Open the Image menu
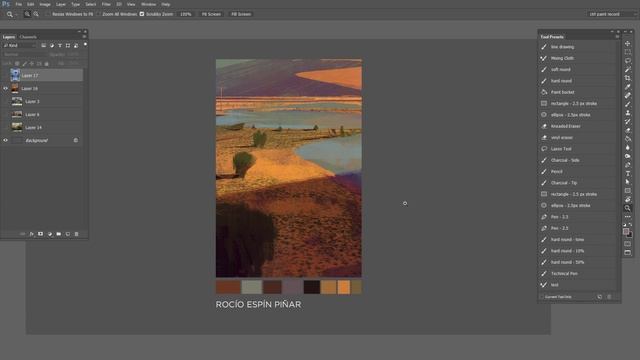 coord(45,4)
